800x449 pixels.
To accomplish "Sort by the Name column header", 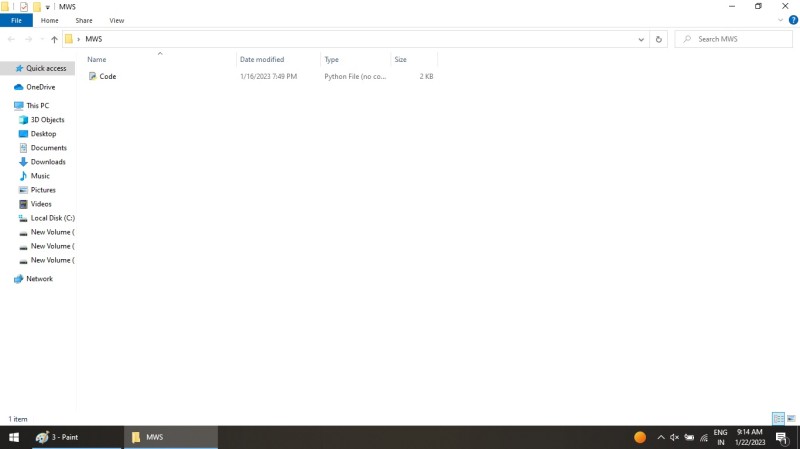I will coord(159,59).
